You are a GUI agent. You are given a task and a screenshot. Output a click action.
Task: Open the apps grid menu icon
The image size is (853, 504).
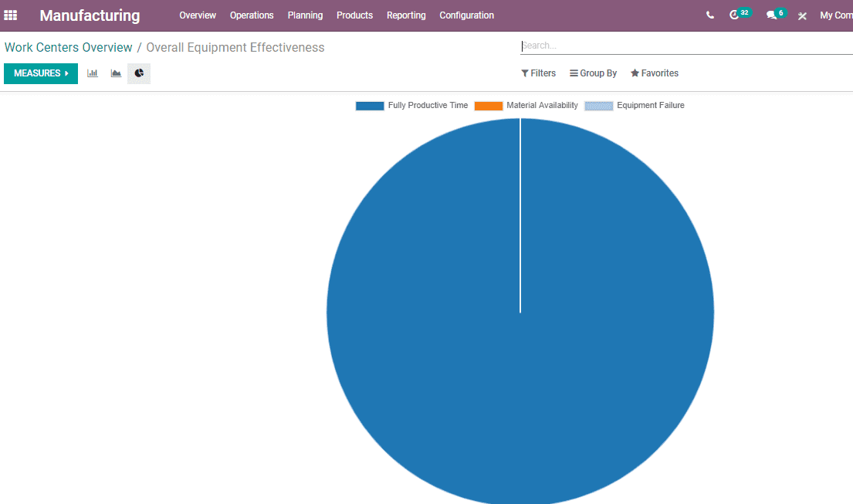(x=10, y=15)
